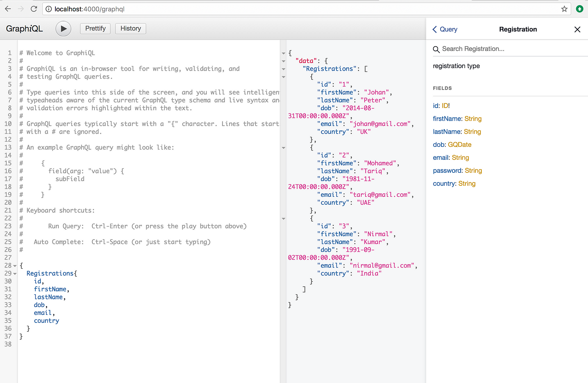The height and width of the screenshot is (383, 588).
Task: Click the site info icon in address bar
Action: coord(49,9)
